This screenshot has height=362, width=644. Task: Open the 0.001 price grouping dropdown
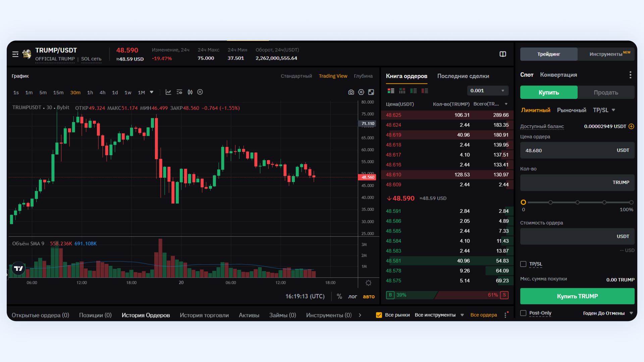click(488, 90)
